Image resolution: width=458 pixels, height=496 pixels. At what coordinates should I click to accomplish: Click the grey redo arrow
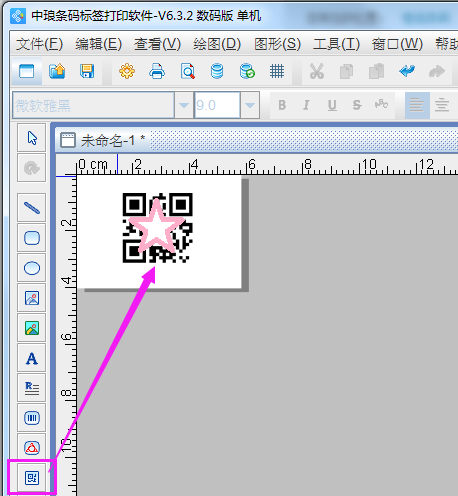437,71
